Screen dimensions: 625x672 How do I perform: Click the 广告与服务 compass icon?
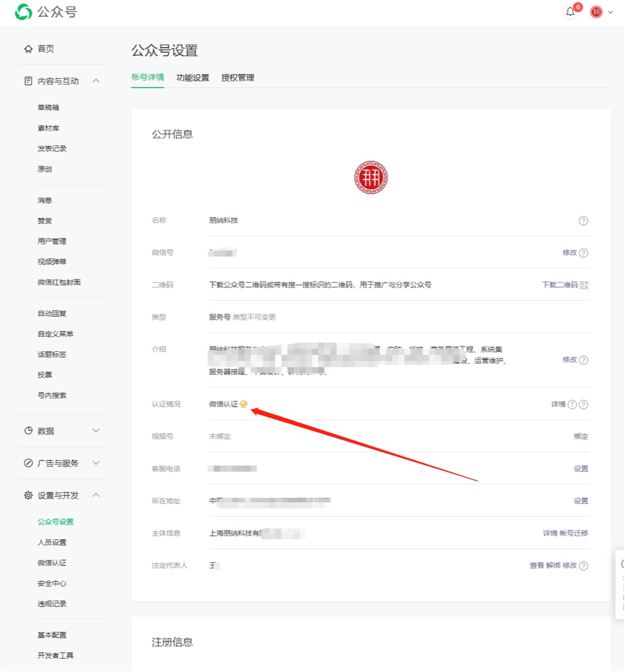tap(29, 463)
